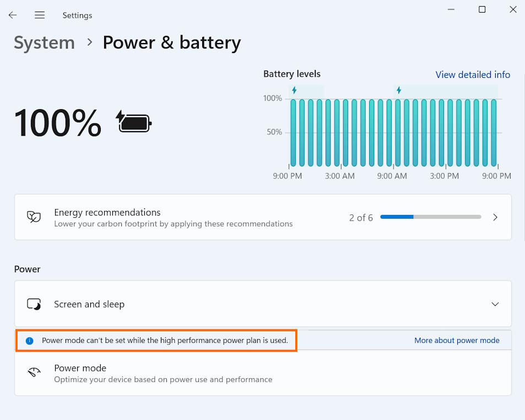525x420 pixels.
Task: Maximize the Settings window
Action: tap(482, 9)
